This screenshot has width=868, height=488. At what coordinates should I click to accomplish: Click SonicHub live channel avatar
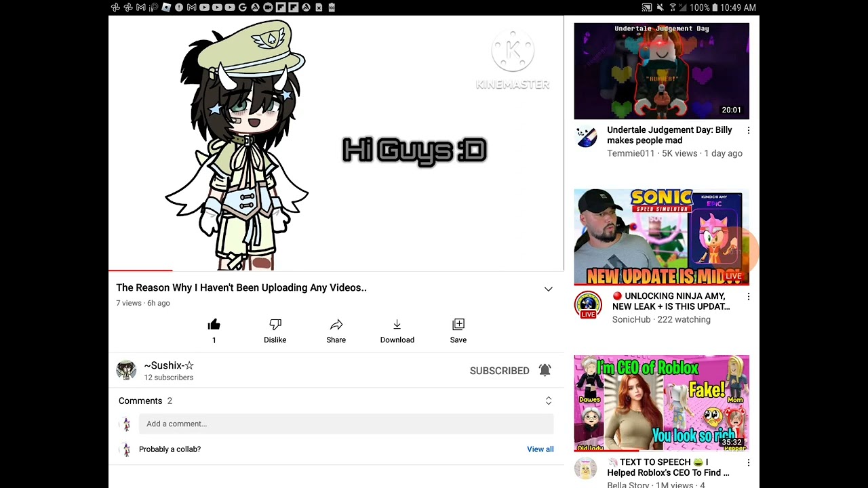(588, 305)
